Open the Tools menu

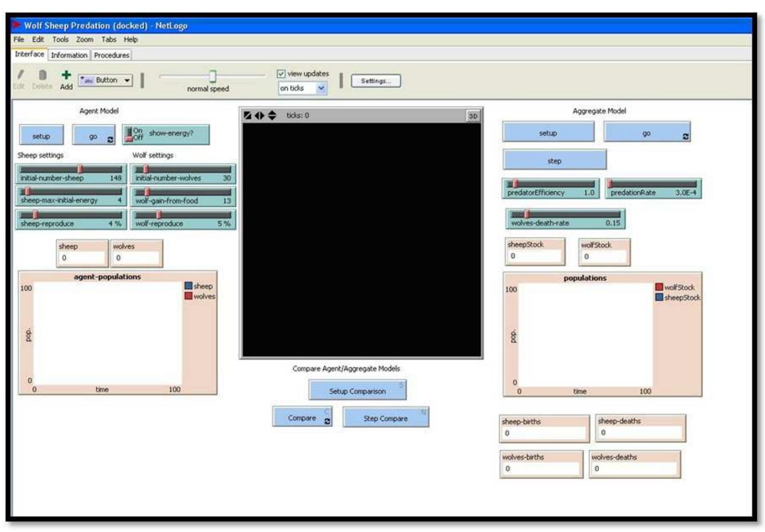pyautogui.click(x=60, y=39)
